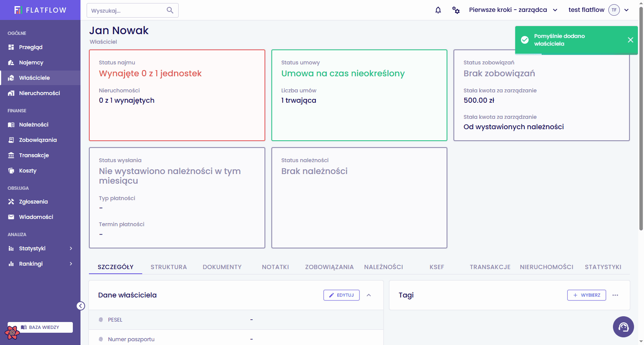Open the KSEF tab
Viewport: 644px width, 345px height.
click(437, 267)
